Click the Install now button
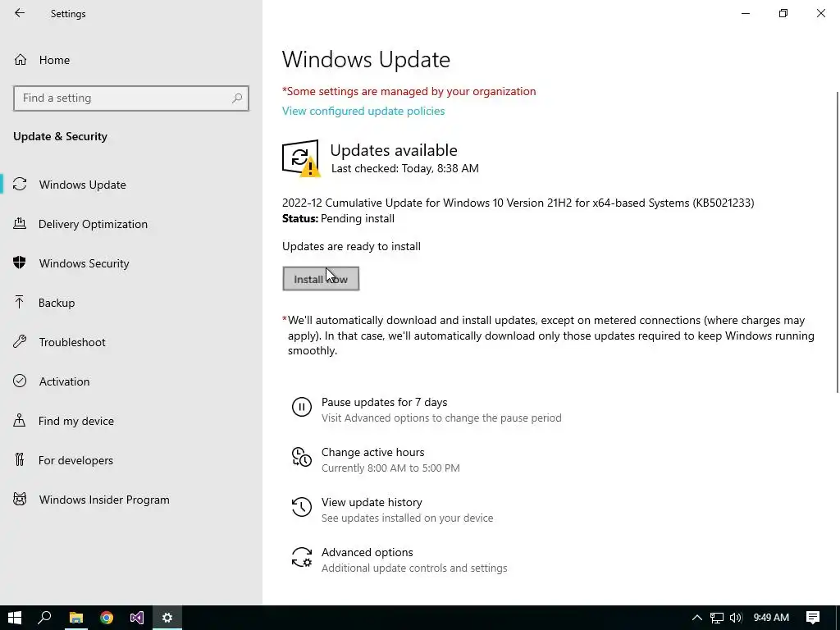Screen dimensions: 840x630 click(x=321, y=279)
